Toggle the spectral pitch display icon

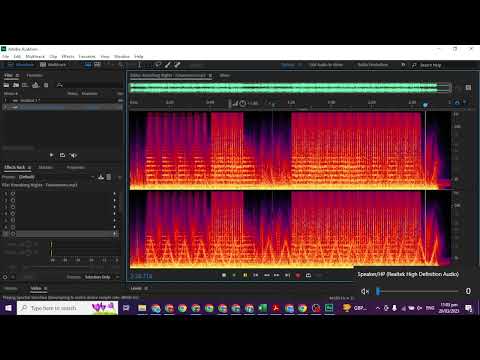coord(97,65)
